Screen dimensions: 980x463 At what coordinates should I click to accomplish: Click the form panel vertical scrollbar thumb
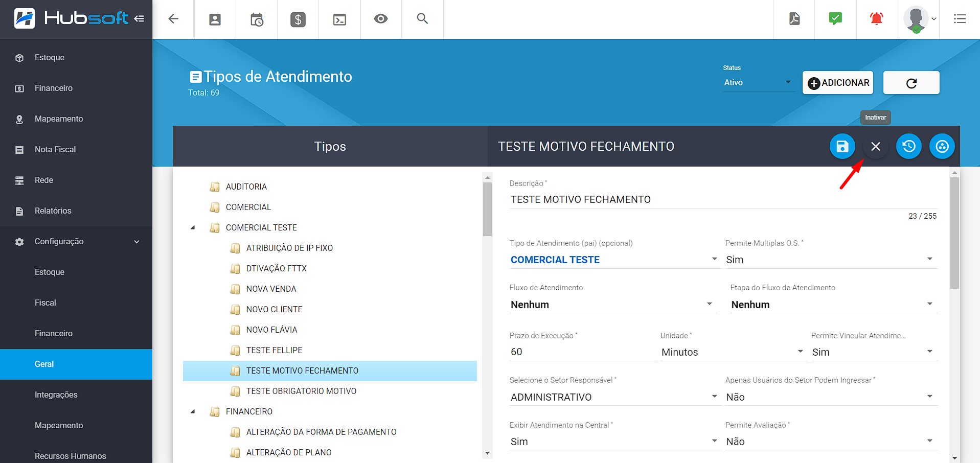click(954, 233)
